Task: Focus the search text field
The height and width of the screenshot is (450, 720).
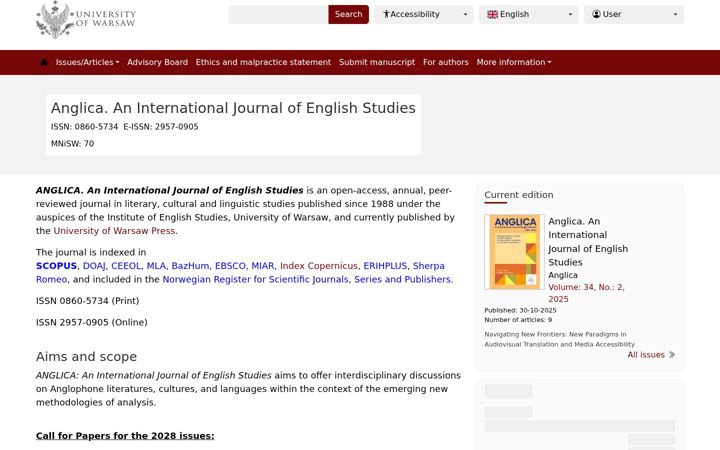Action: [x=278, y=14]
